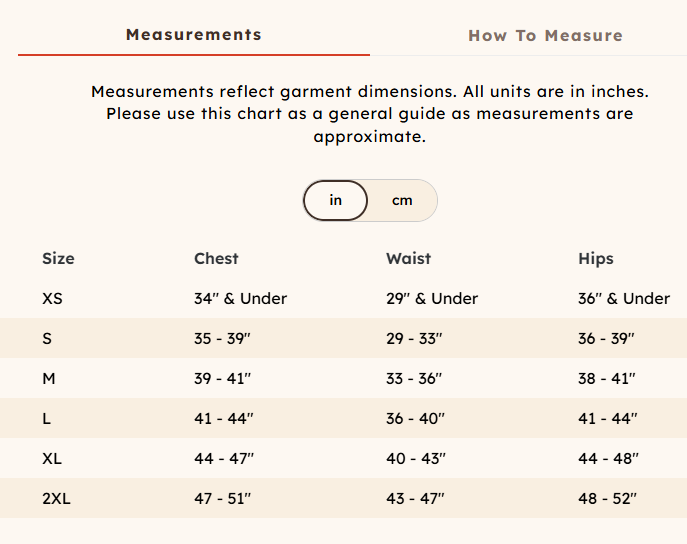Screen dimensions: 687x544
Task: Select the M size row label
Action: 48,379
